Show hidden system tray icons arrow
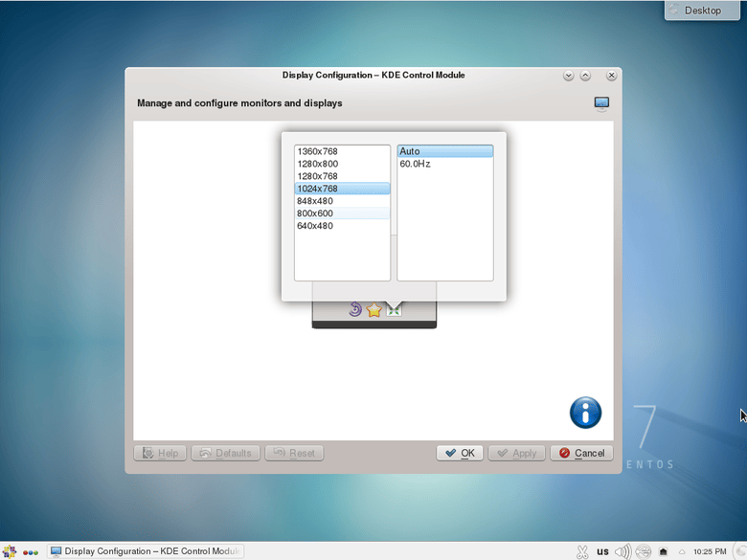Viewport: 747px width, 560px height. pyautogui.click(x=682, y=551)
